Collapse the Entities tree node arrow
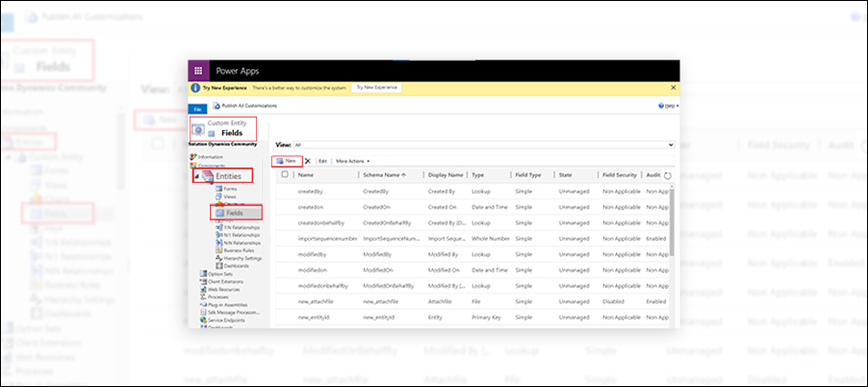The height and width of the screenshot is (387, 868). click(196, 175)
